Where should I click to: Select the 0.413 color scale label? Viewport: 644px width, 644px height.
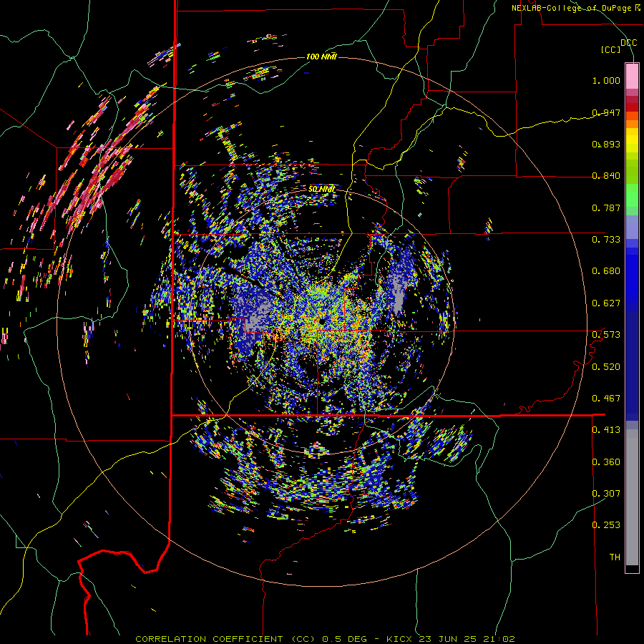[x=606, y=430]
